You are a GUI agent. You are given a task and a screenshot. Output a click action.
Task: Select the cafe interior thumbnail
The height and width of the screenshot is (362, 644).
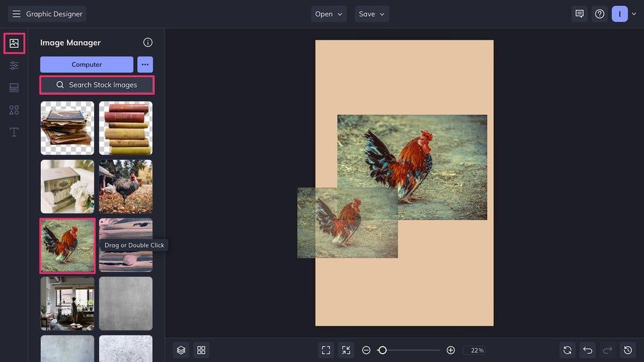click(x=68, y=303)
